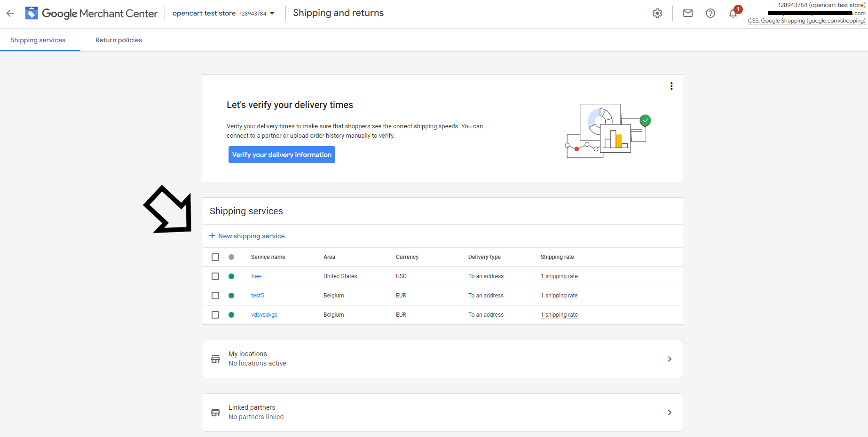Check the checkbox for test5 service

click(x=215, y=296)
